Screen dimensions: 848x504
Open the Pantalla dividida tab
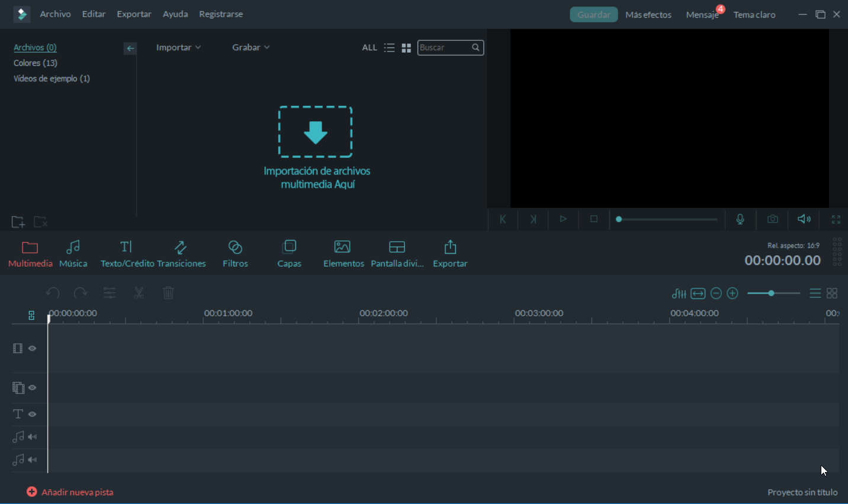tap(397, 254)
